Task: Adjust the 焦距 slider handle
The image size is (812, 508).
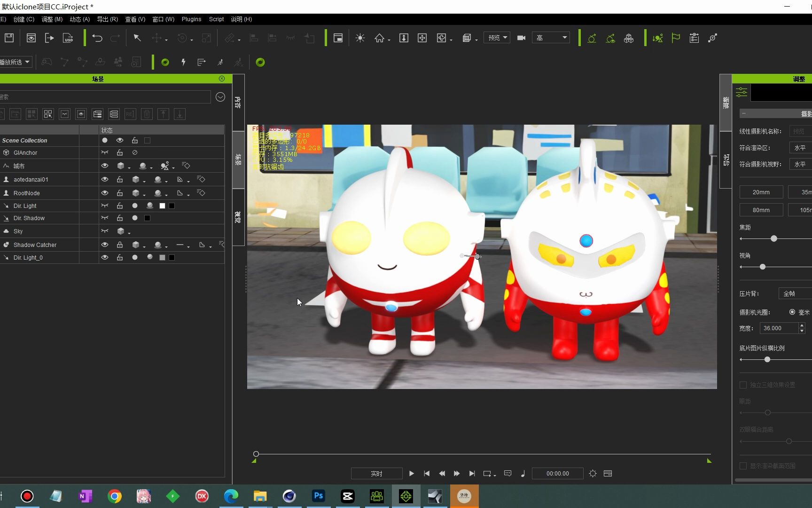Action: pos(773,238)
